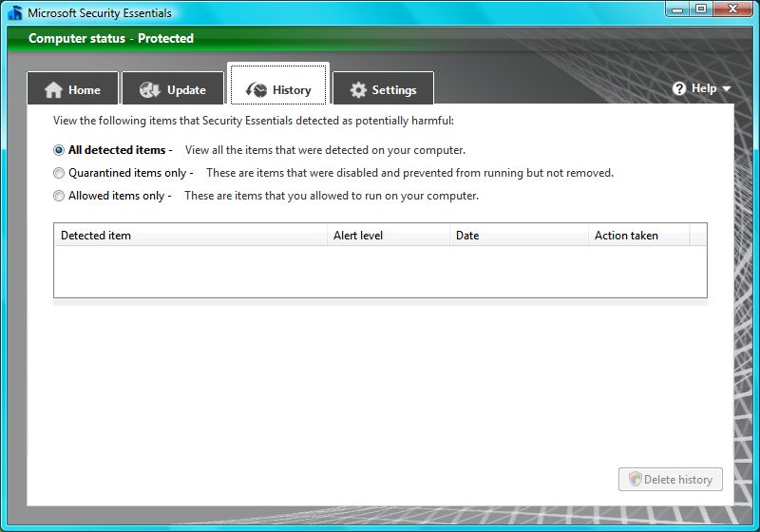Click the Help question mark icon
The height and width of the screenshot is (532, 760).
pos(679,88)
